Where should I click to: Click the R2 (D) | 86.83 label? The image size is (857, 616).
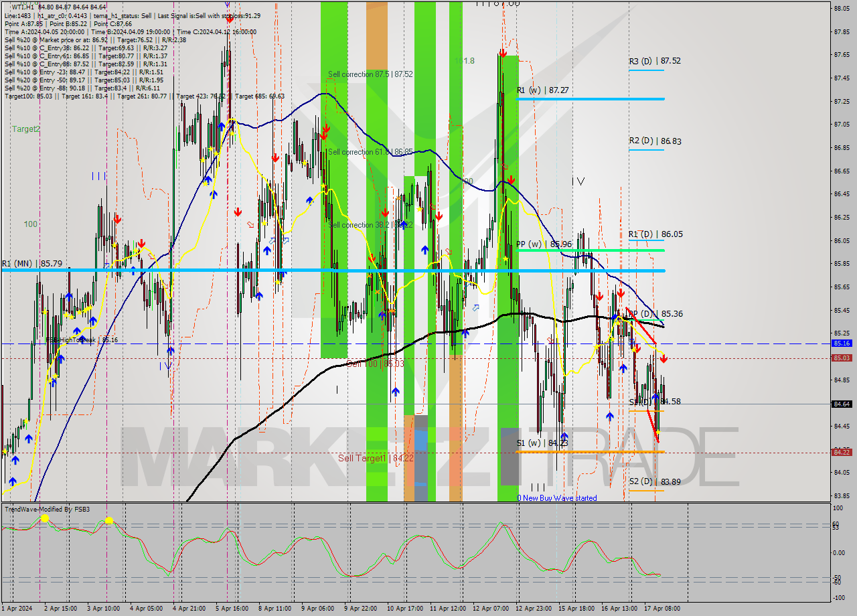point(655,141)
